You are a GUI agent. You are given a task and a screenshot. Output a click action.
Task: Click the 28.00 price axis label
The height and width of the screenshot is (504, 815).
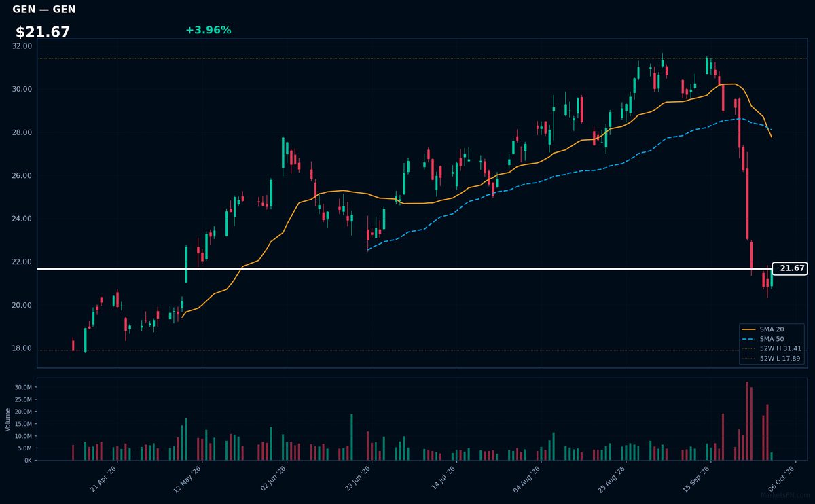22,132
